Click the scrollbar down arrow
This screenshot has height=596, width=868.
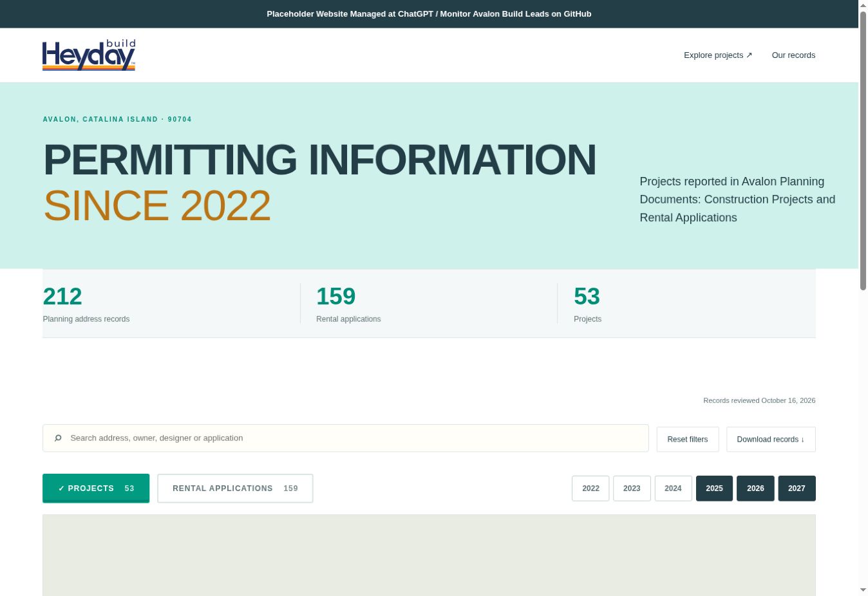click(x=863, y=590)
